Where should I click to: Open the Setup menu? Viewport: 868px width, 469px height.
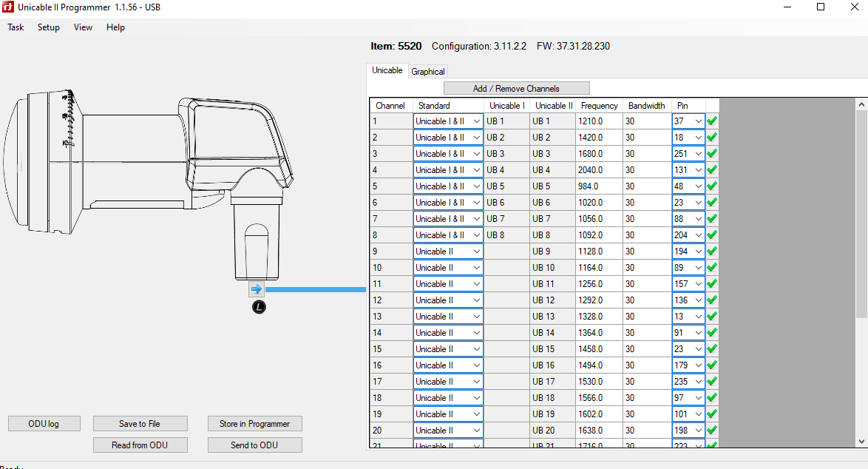(49, 27)
